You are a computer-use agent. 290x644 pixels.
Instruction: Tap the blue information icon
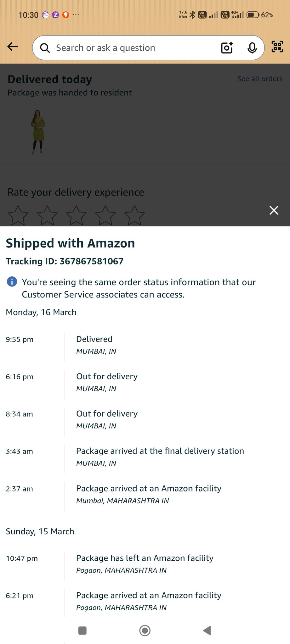coord(12,281)
